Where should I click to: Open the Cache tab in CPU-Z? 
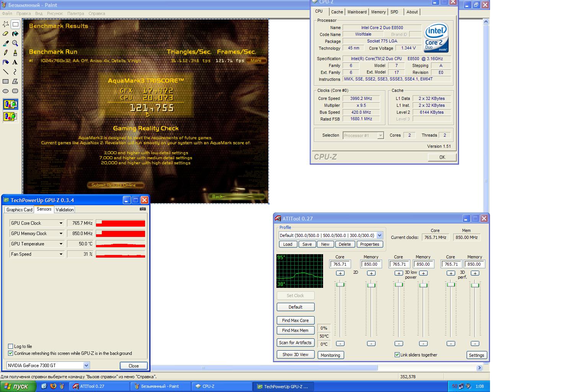point(337,12)
